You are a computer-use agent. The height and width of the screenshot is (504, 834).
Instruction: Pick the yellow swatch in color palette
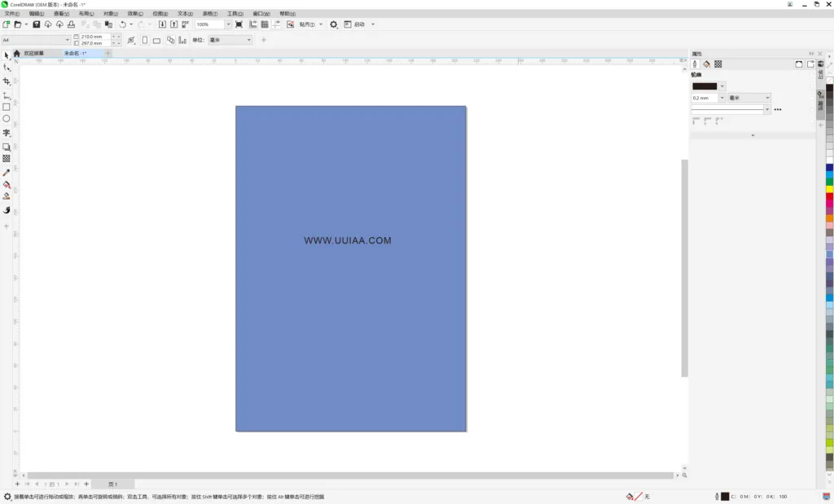click(x=829, y=189)
